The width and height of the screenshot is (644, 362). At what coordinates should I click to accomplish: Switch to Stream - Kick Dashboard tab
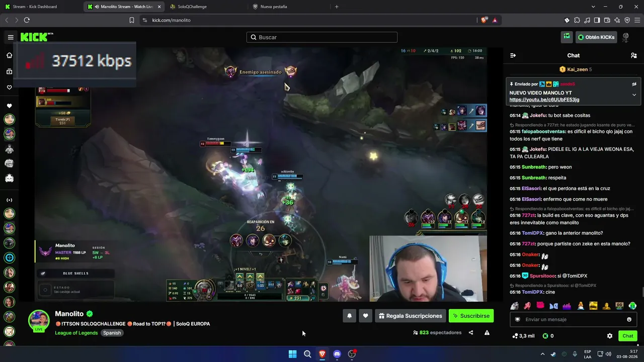click(41, 7)
